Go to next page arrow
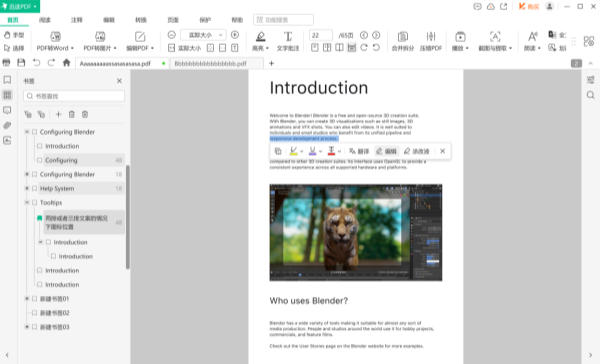This screenshot has width=600, height=364. (x=377, y=35)
